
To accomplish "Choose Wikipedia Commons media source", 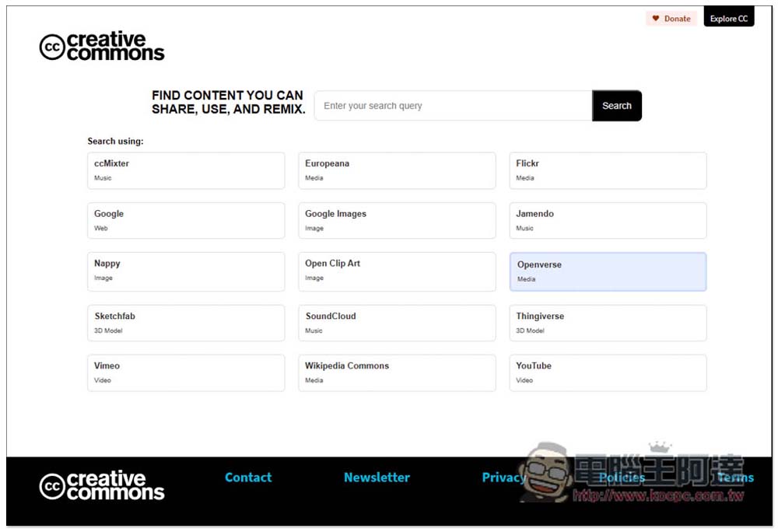I will [x=397, y=373].
